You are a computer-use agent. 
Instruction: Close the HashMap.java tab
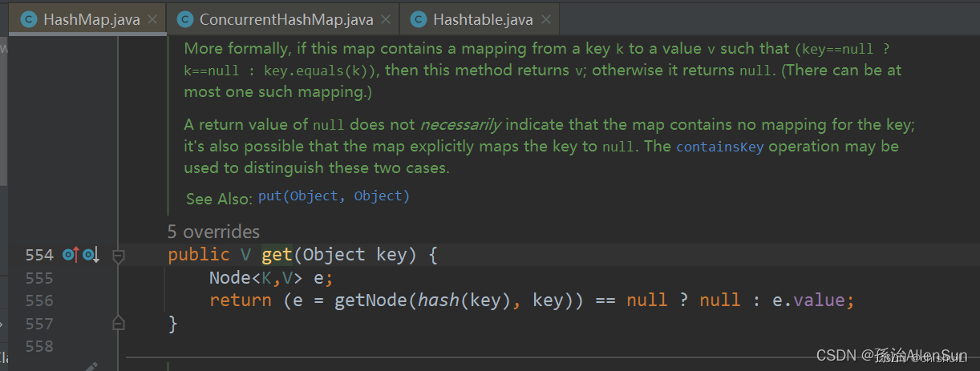click(153, 20)
